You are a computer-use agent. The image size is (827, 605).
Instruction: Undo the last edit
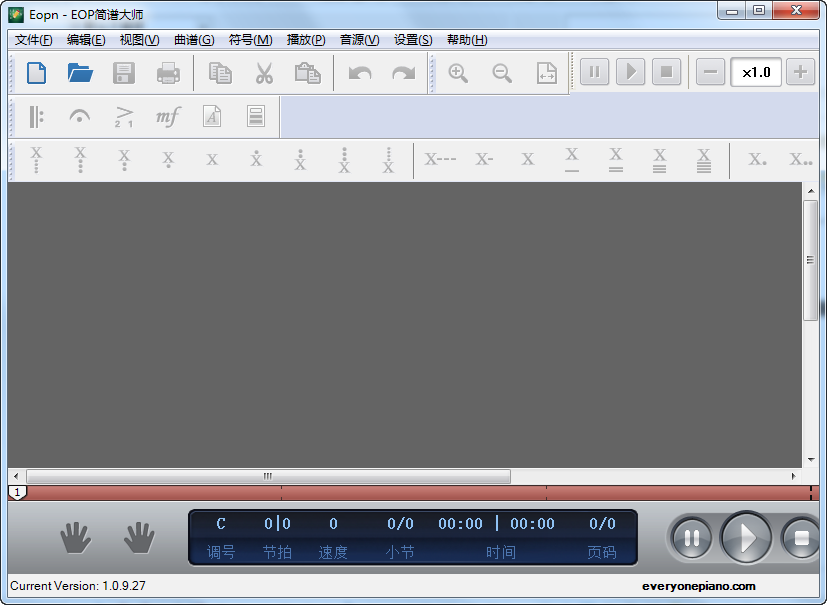[358, 72]
